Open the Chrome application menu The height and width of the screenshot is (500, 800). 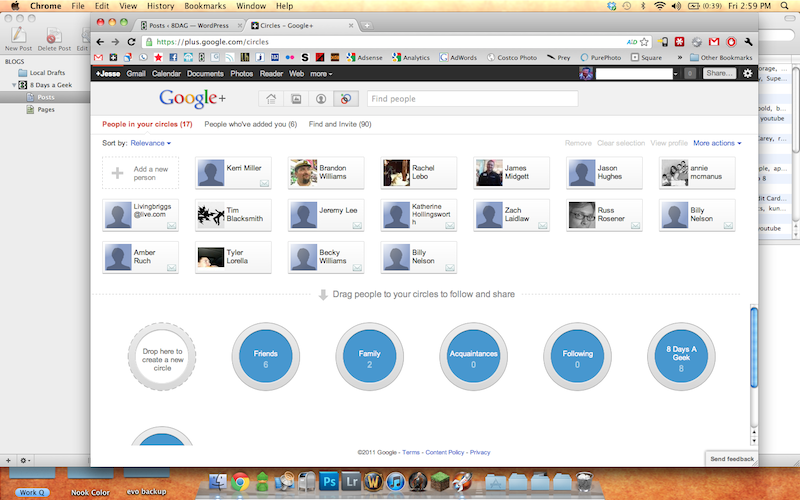tap(45, 6)
